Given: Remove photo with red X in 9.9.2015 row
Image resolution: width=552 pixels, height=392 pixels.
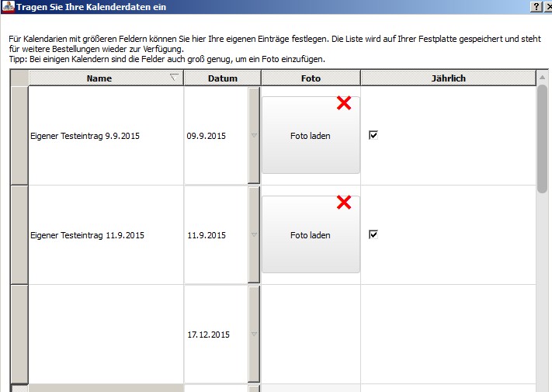Looking at the screenshot, I should (x=344, y=103).
